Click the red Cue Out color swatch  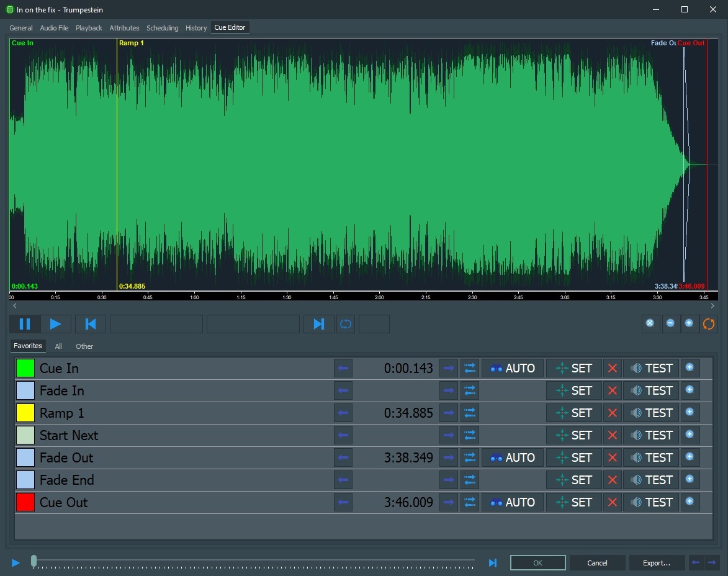[x=25, y=502]
